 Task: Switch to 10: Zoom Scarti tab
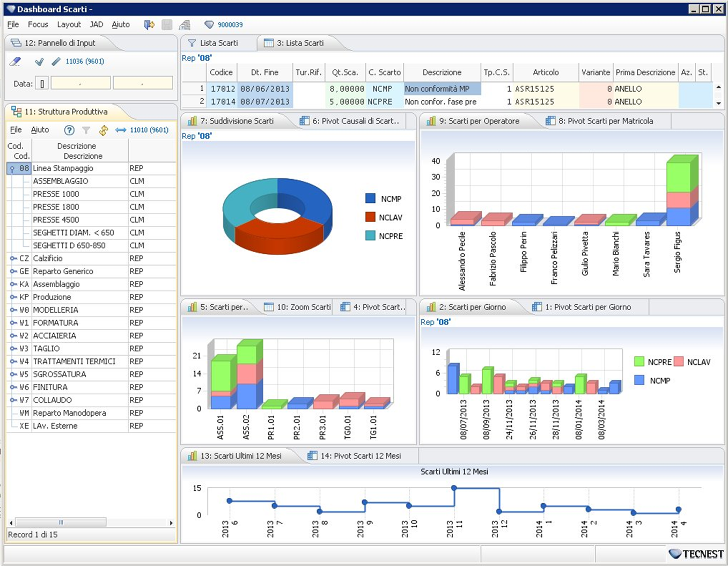tap(298, 307)
